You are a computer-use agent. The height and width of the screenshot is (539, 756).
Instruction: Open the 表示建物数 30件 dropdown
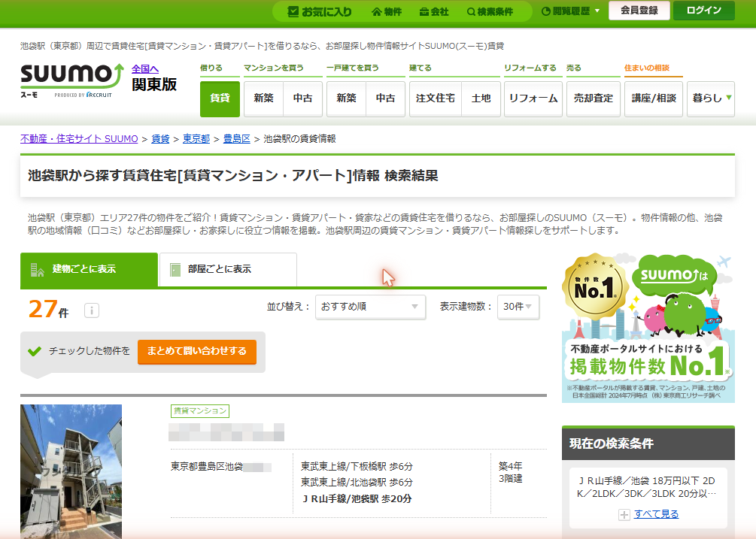tap(518, 307)
